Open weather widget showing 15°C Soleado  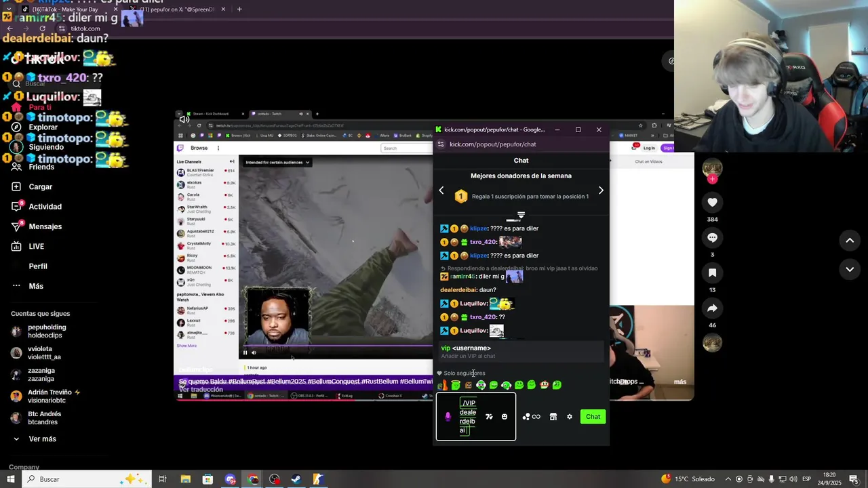click(x=688, y=479)
